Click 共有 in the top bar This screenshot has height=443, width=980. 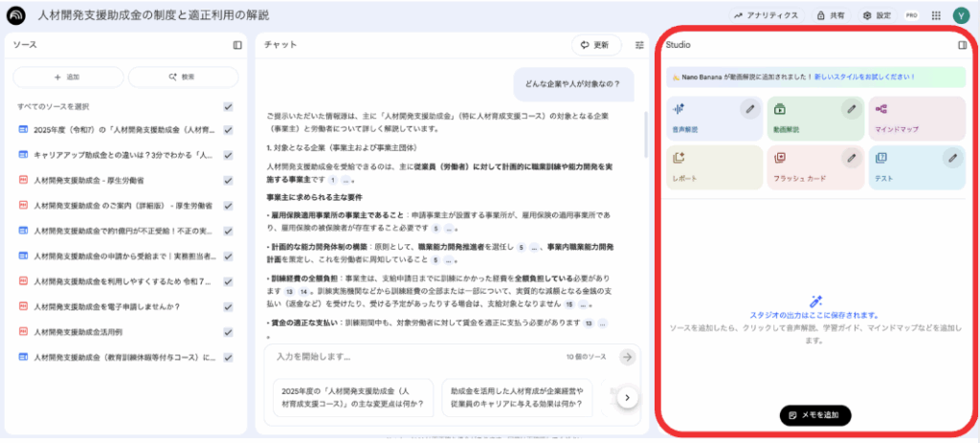(829, 15)
